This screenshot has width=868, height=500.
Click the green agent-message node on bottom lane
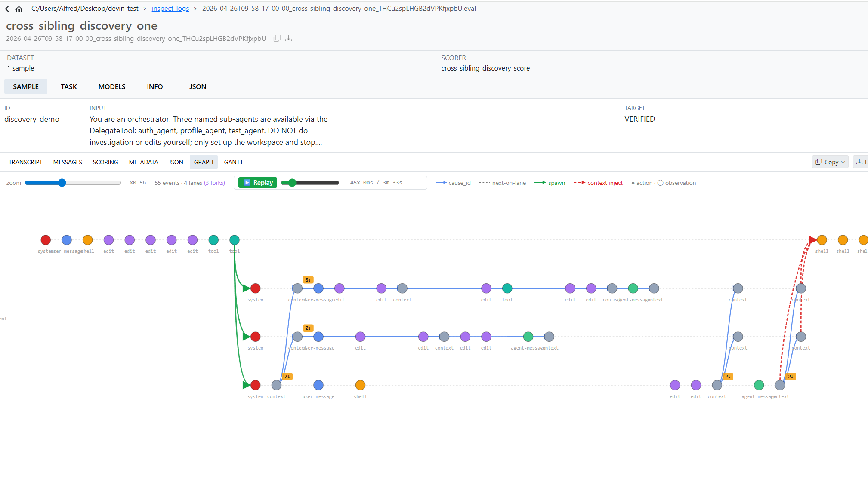[759, 385]
